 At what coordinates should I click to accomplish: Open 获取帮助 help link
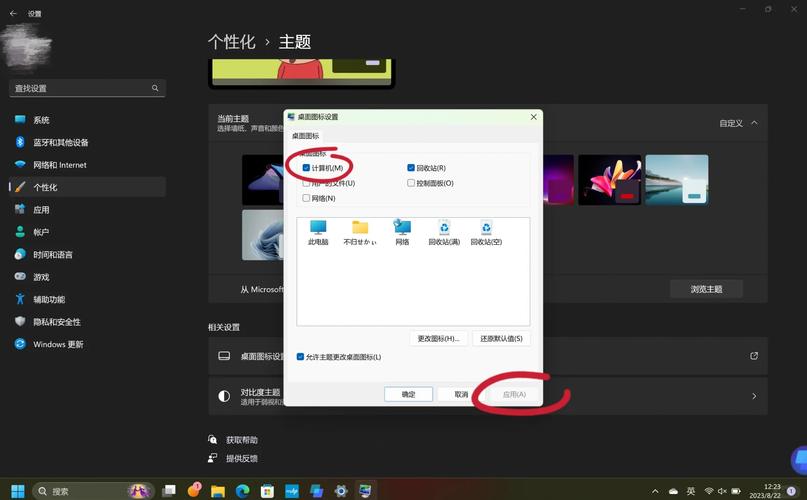(241, 440)
